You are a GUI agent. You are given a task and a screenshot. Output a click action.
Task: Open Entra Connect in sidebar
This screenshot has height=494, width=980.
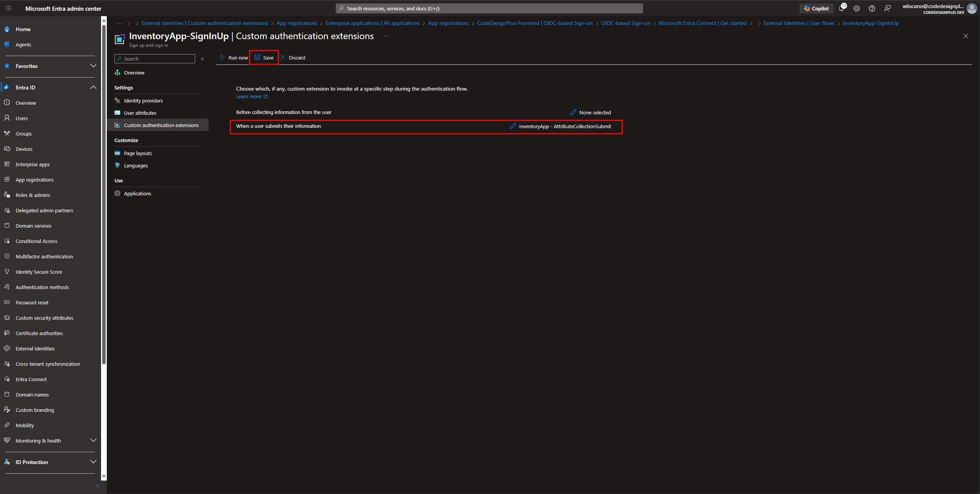pos(31,379)
